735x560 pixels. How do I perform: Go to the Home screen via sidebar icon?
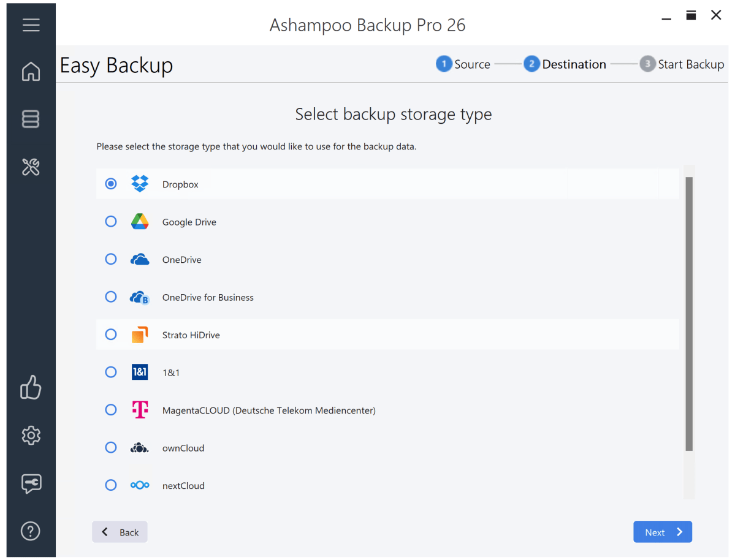(x=31, y=72)
